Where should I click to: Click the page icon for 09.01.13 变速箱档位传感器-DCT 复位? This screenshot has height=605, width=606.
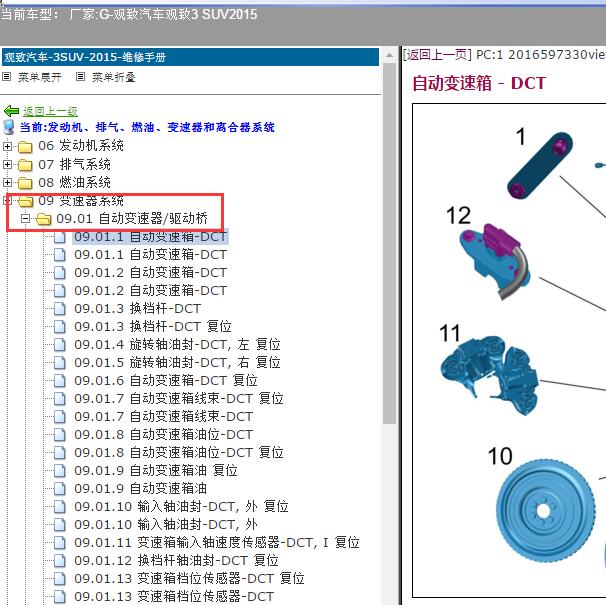point(60,578)
